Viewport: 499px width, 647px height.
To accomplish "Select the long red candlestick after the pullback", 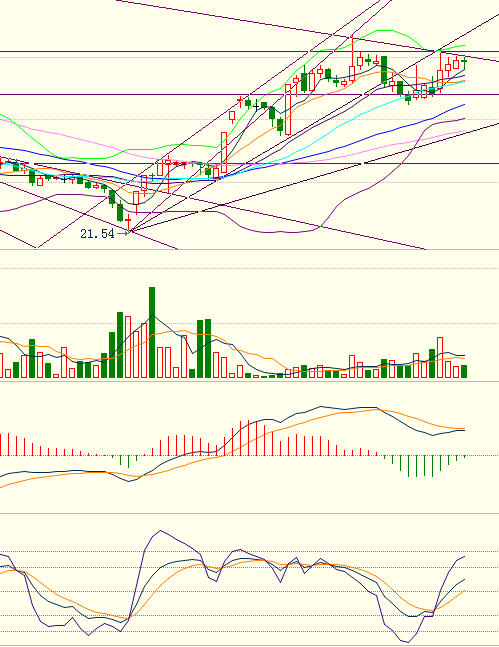I will [288, 110].
